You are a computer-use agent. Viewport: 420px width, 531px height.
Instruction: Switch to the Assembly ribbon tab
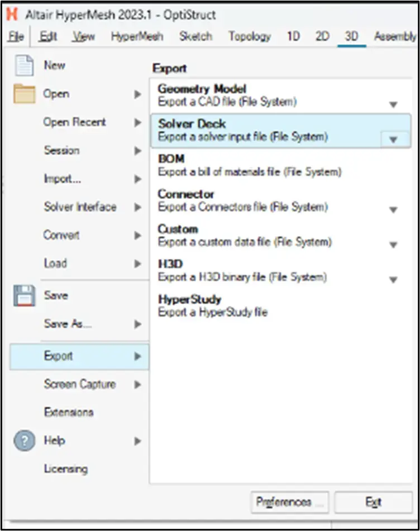[x=395, y=36]
